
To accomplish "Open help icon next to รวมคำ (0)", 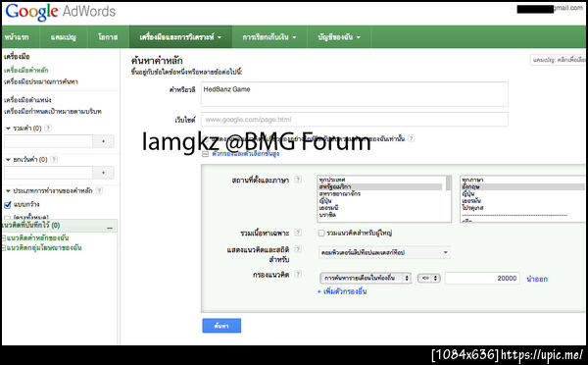I will tap(48, 129).
